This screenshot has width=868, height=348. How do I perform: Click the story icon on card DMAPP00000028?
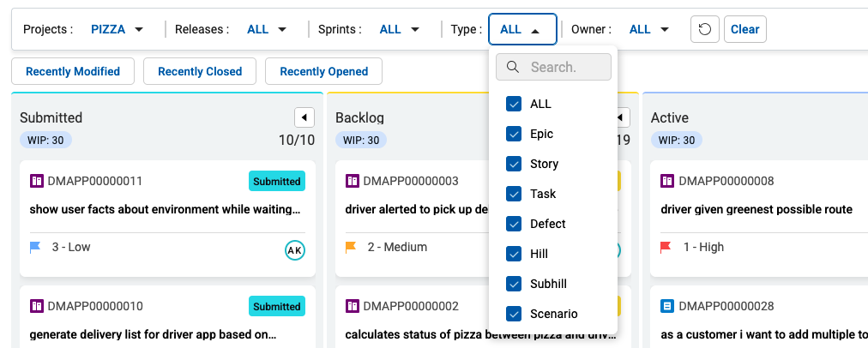point(667,306)
